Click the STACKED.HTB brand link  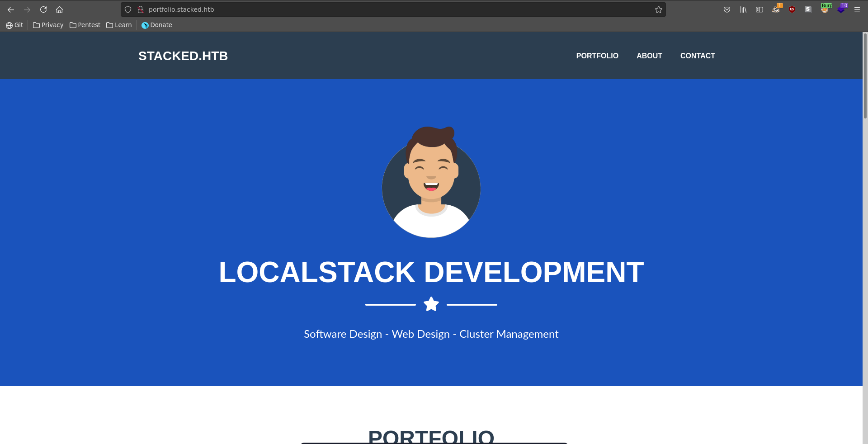pos(183,56)
